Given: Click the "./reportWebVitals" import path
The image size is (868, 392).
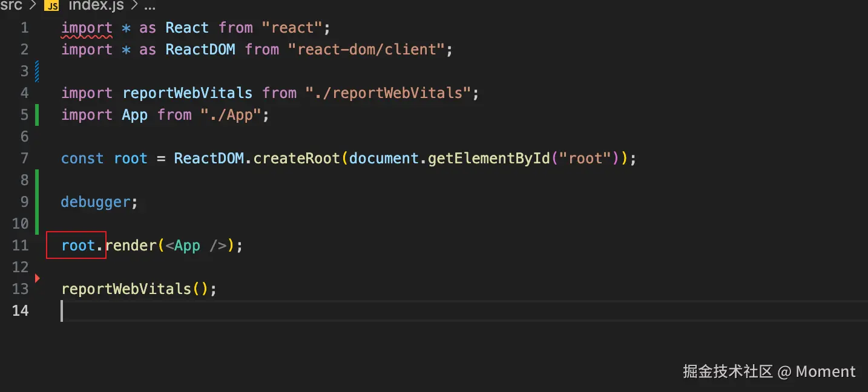Looking at the screenshot, I should [x=389, y=93].
